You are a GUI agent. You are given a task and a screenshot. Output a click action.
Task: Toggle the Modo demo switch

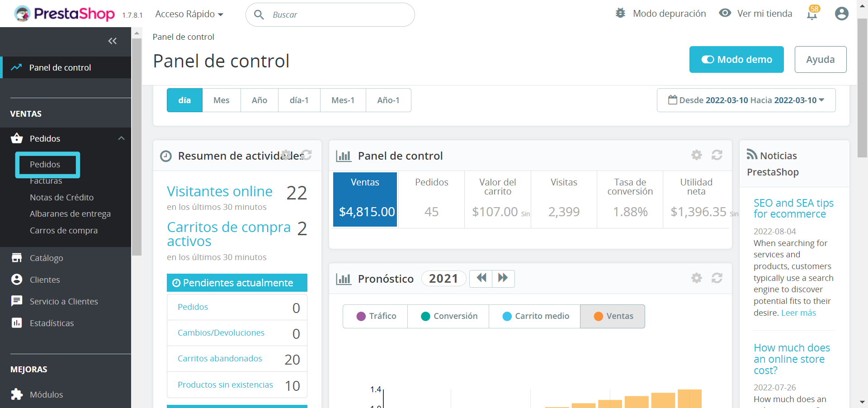[x=736, y=59]
